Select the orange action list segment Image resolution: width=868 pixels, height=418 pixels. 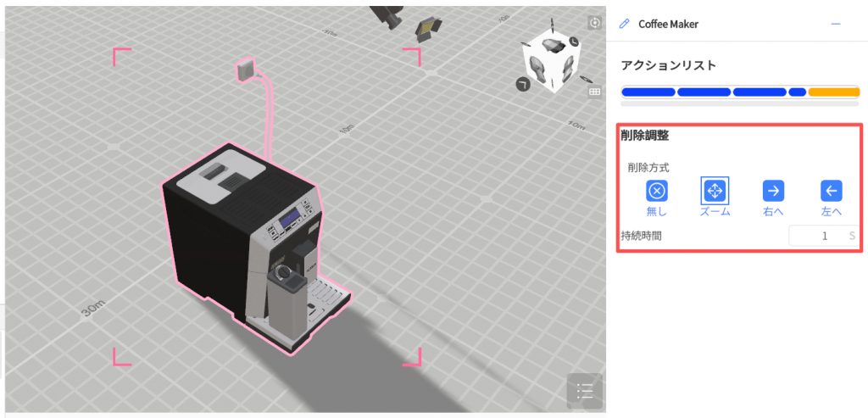[834, 92]
